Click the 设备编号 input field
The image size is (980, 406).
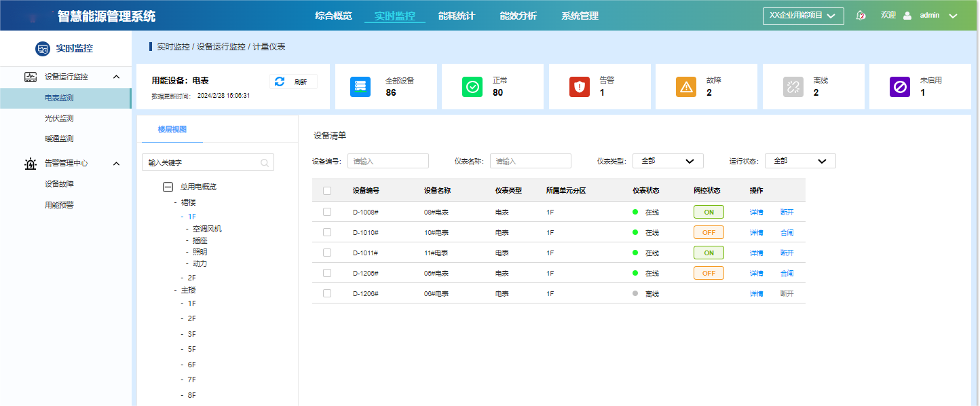(388, 161)
